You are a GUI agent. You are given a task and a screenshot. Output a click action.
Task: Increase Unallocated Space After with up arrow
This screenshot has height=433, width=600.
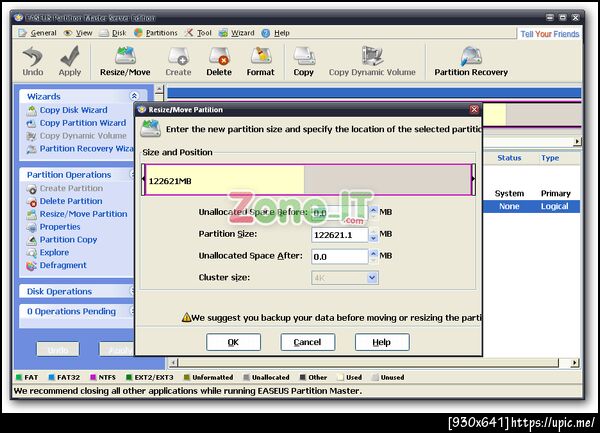tap(373, 253)
